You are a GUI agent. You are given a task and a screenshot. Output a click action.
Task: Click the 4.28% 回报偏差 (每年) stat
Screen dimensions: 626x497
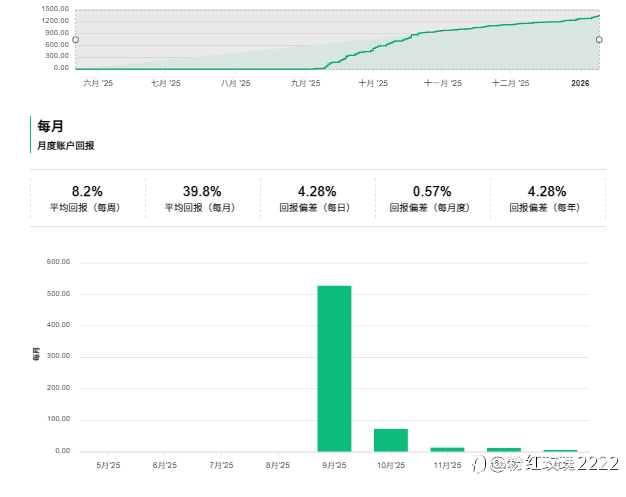tap(547, 198)
